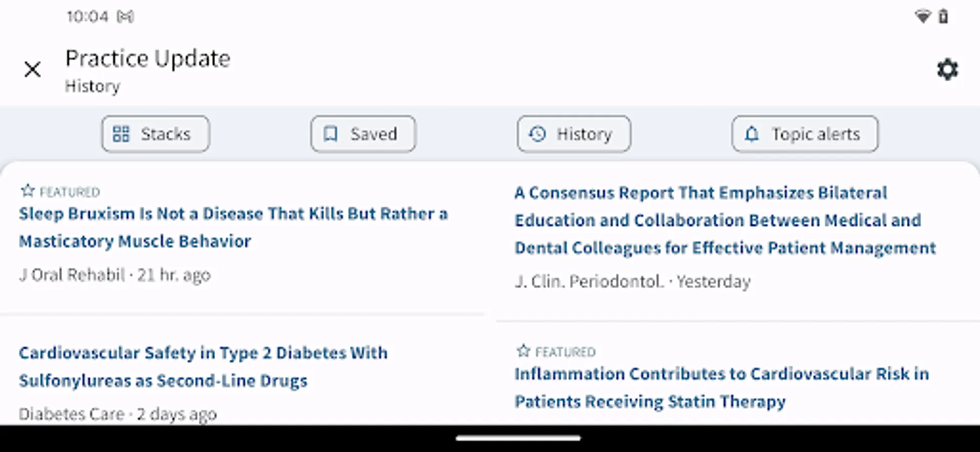Tap the bottom navigation home handle
Screen dimensions: 980x452
(x=518, y=438)
